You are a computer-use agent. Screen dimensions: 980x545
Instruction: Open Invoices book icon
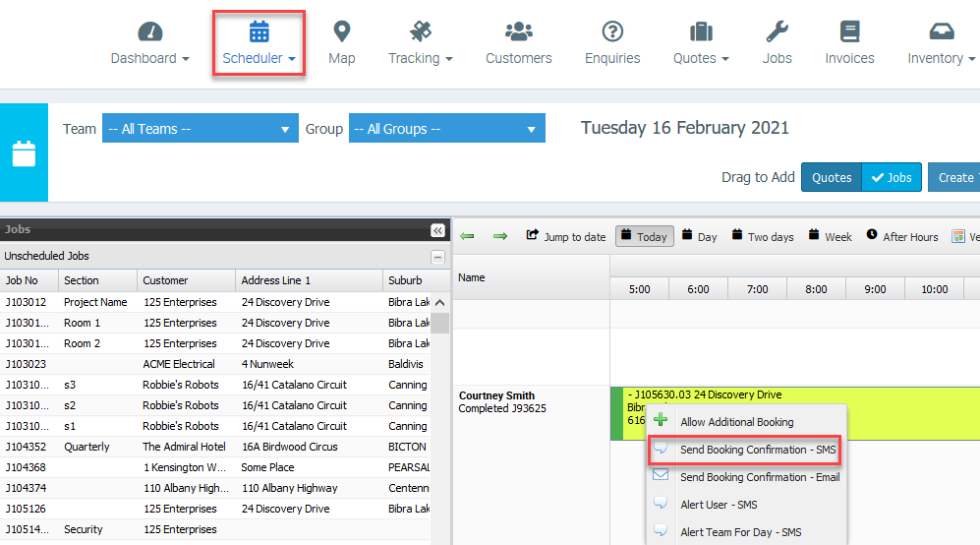849,32
